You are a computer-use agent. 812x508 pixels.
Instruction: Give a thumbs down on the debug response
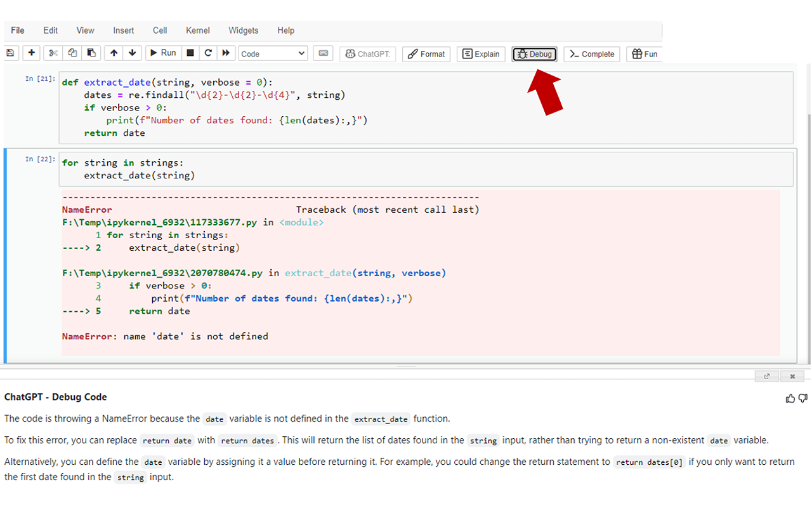[802, 398]
